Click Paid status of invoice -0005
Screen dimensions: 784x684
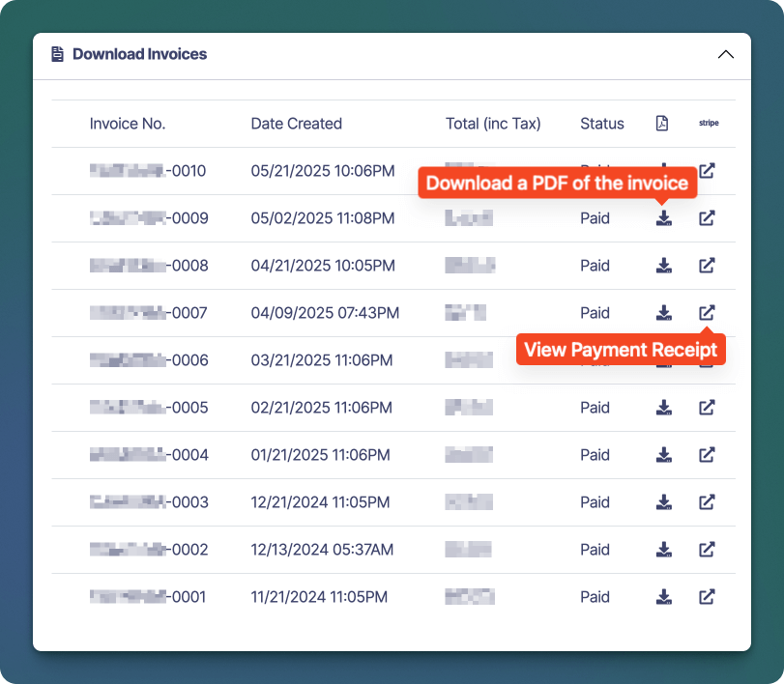[x=595, y=408]
